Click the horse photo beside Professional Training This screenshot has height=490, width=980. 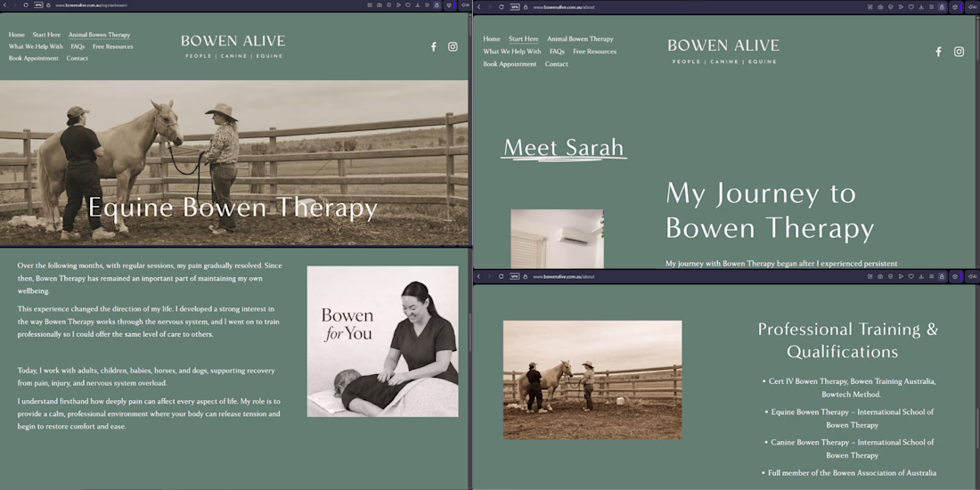tap(592, 380)
